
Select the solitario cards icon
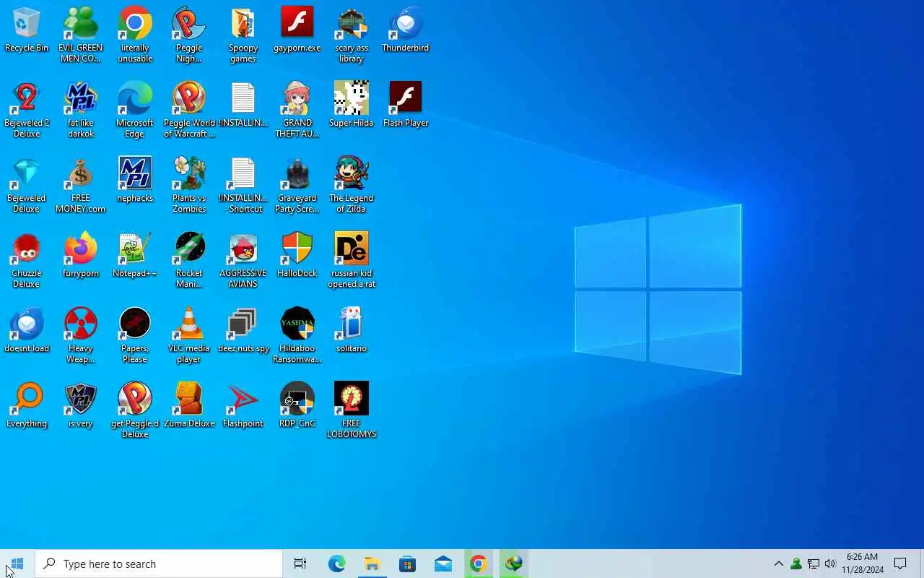pos(352,331)
